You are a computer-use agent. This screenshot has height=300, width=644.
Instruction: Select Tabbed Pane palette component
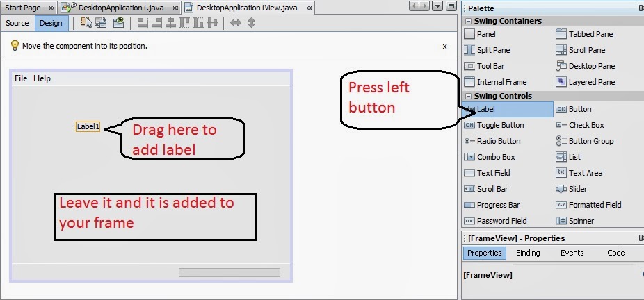[x=584, y=34]
